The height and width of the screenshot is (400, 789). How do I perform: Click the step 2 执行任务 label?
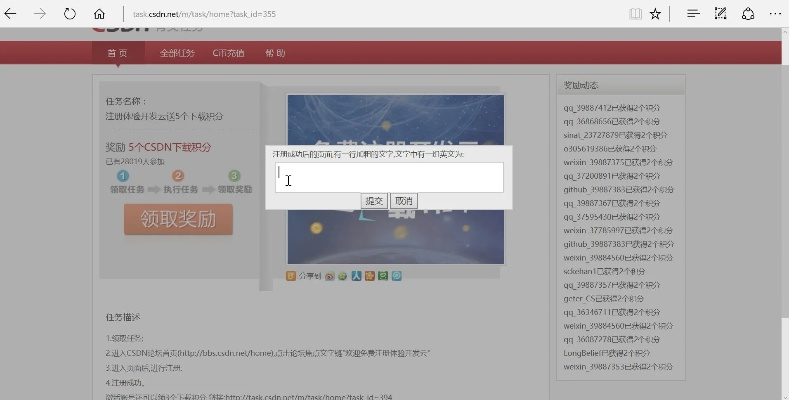pyautogui.click(x=181, y=189)
